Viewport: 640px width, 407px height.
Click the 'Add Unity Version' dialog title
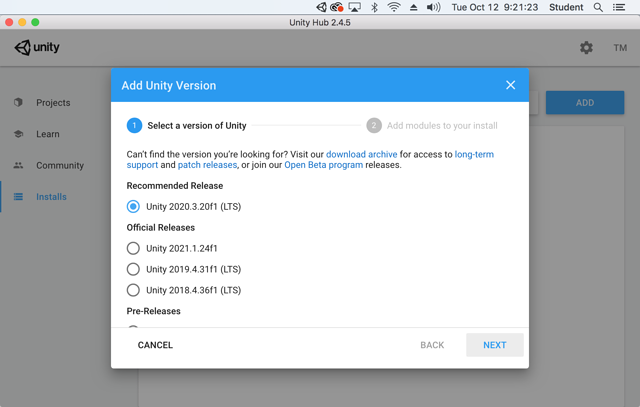(169, 85)
